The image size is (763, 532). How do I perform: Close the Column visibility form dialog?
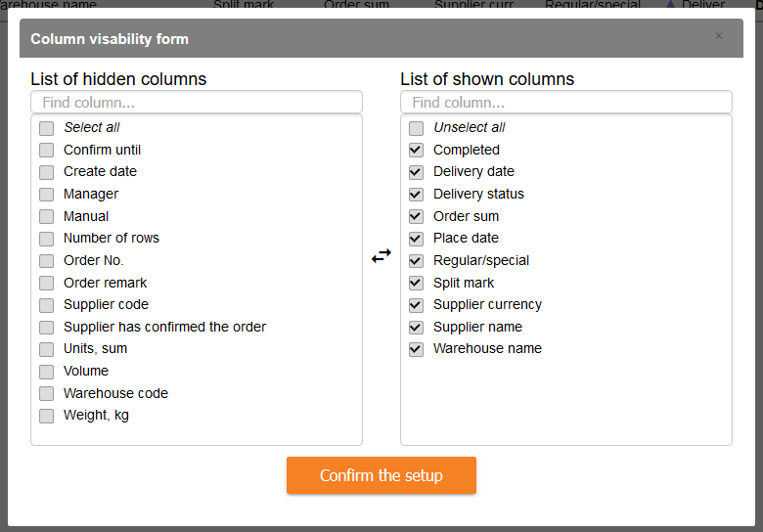pyautogui.click(x=719, y=36)
